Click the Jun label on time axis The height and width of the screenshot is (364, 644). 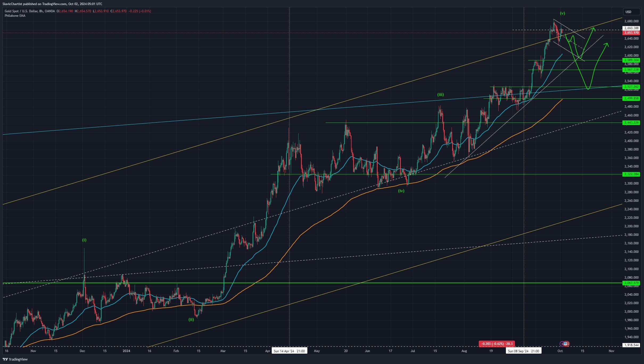point(368,351)
